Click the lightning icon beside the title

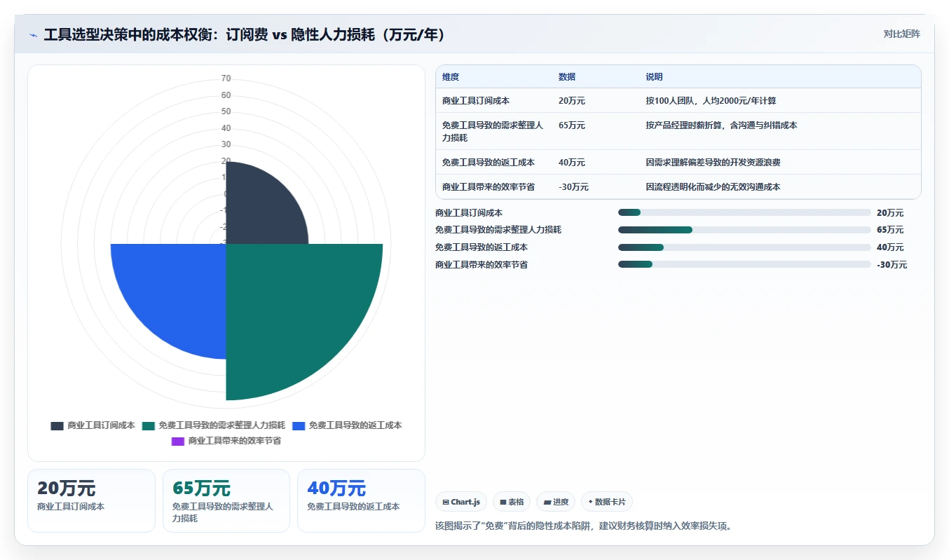coord(34,35)
